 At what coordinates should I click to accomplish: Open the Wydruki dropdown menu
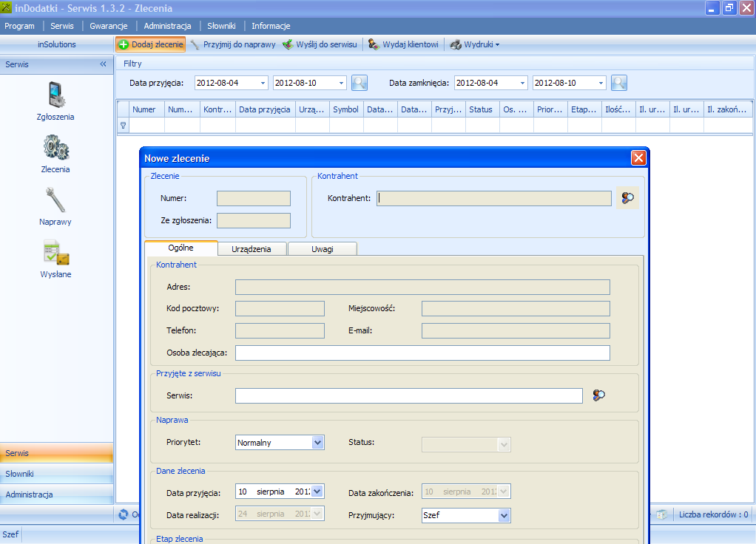[x=475, y=44]
